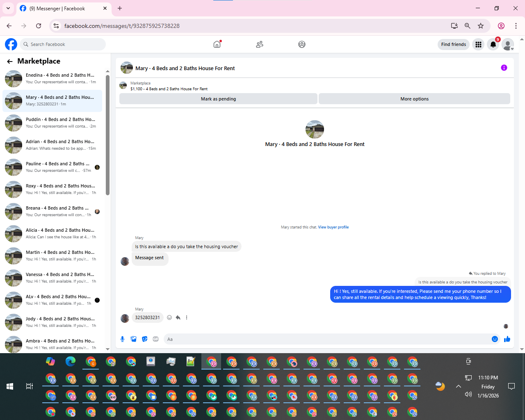Click the back arrow beside Marketplace
525x420 pixels.
pyautogui.click(x=10, y=61)
